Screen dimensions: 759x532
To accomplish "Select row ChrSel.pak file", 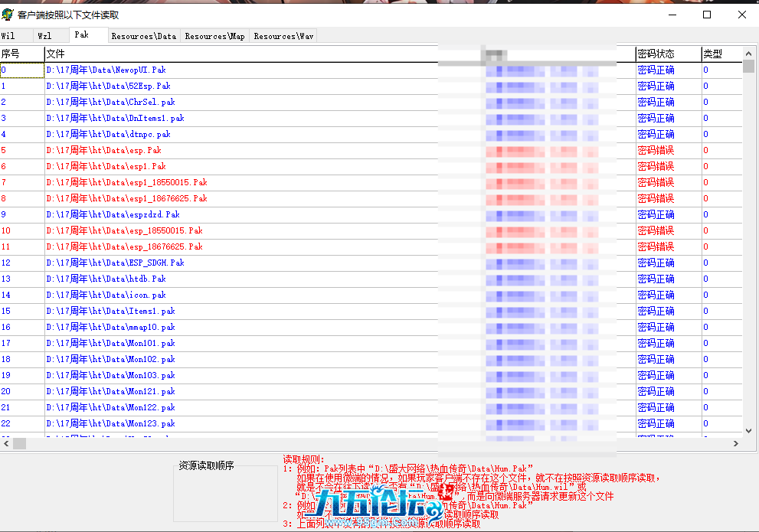I will 371,102.
